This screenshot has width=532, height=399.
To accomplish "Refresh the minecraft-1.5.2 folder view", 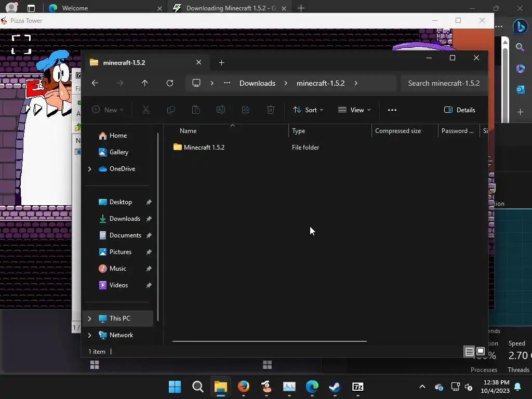I will 170,83.
